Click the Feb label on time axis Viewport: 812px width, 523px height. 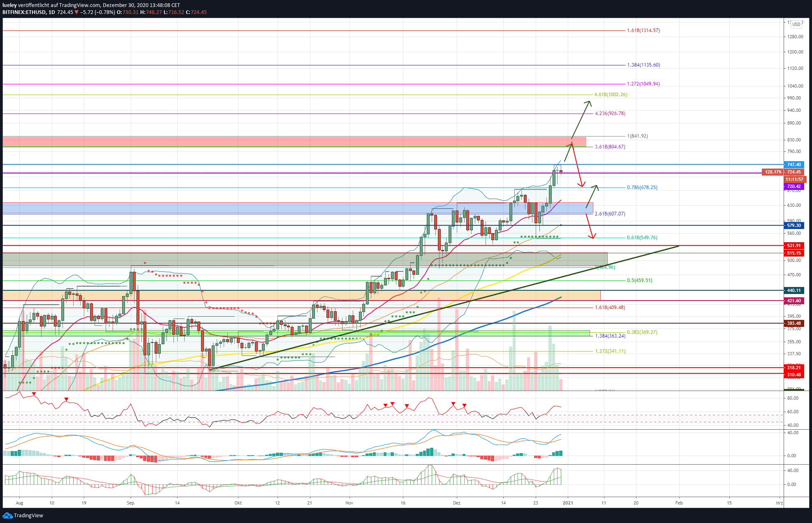(x=679, y=503)
